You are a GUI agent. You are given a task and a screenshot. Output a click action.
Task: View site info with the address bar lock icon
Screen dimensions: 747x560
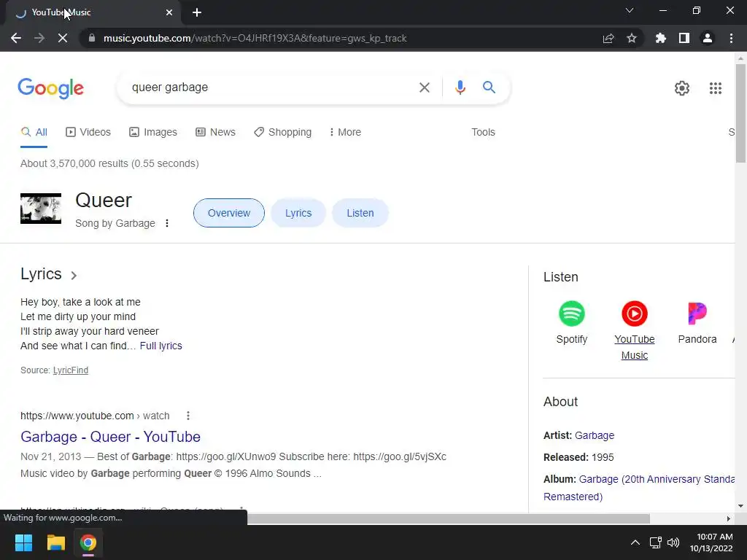[92, 38]
